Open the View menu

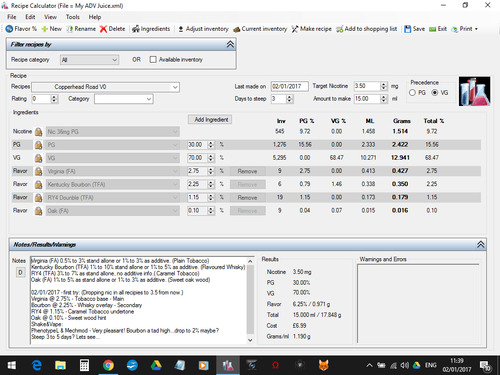coord(50,17)
